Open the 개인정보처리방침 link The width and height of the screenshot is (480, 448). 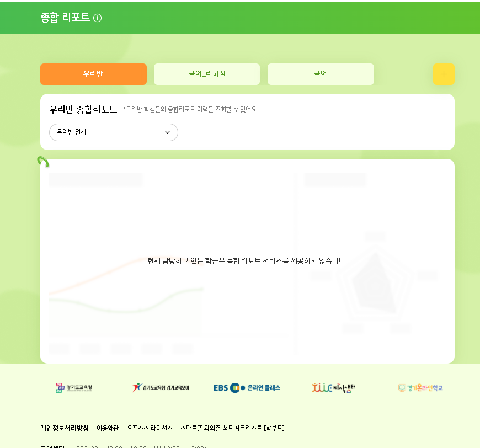click(64, 428)
